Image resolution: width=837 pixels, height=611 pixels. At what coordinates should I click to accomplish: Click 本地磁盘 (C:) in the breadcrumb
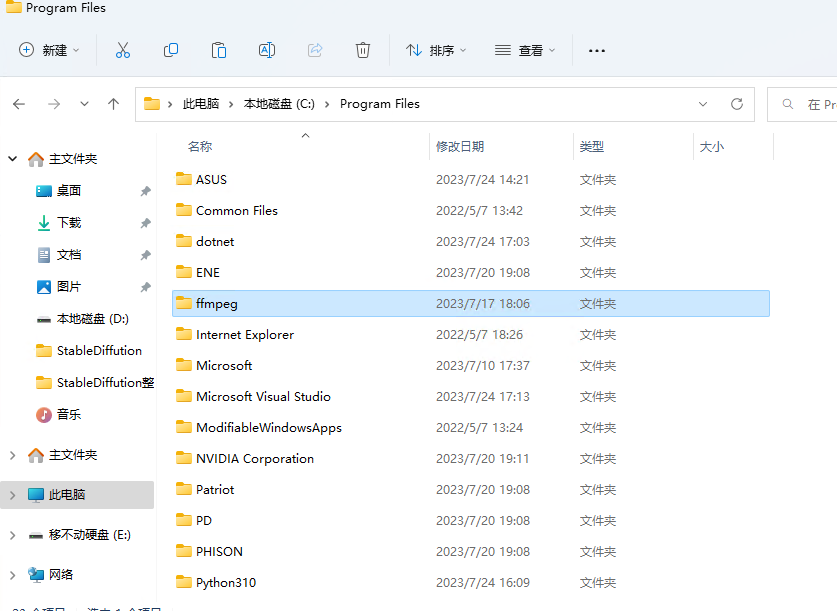[x=279, y=104]
